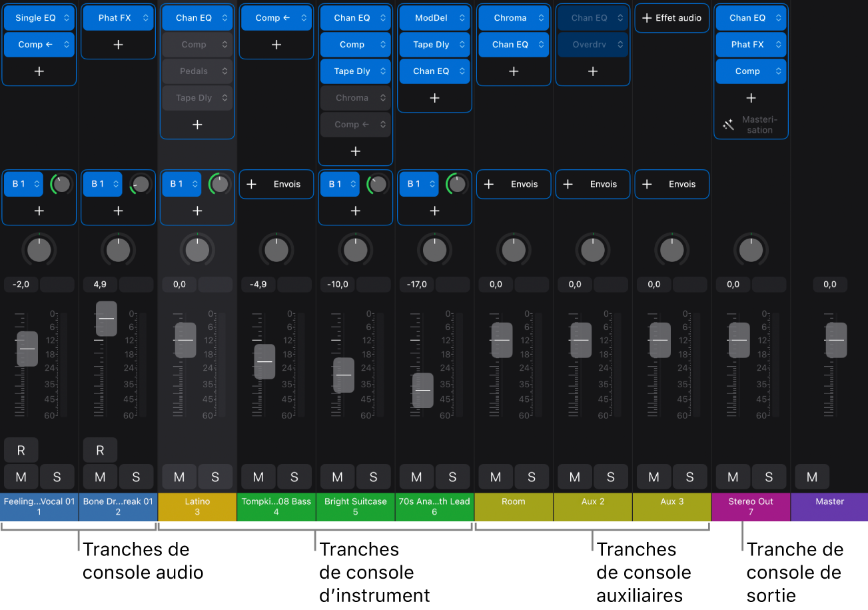Click the plus icon below Comp on Tompki...08 Bass
The height and width of the screenshot is (610, 868).
[276, 45]
